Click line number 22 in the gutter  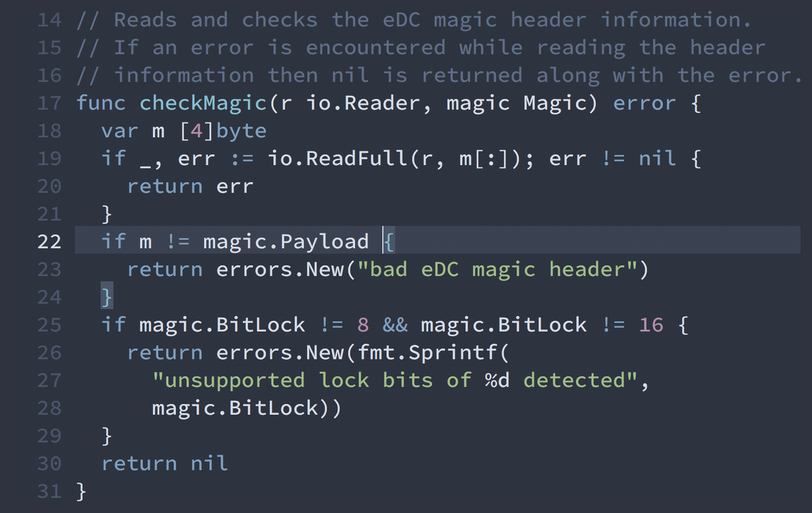tap(49, 242)
